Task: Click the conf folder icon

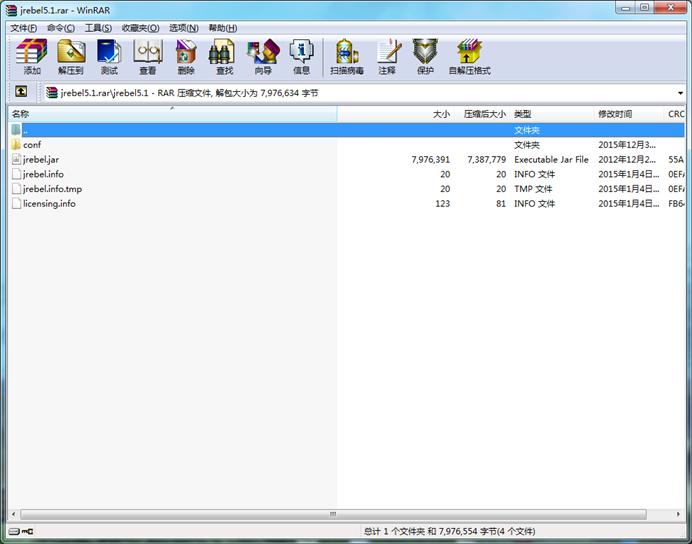Action: point(16,145)
